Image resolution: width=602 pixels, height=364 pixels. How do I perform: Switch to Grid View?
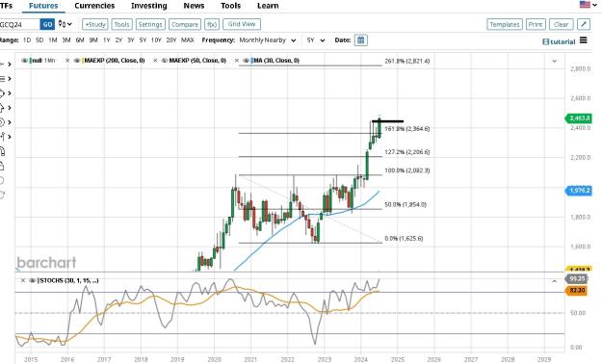(x=242, y=24)
